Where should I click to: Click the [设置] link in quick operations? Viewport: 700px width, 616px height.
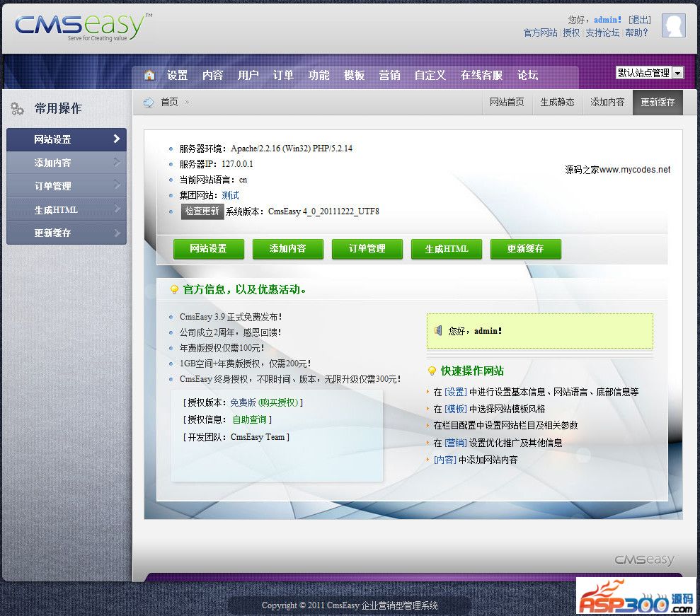point(455,392)
